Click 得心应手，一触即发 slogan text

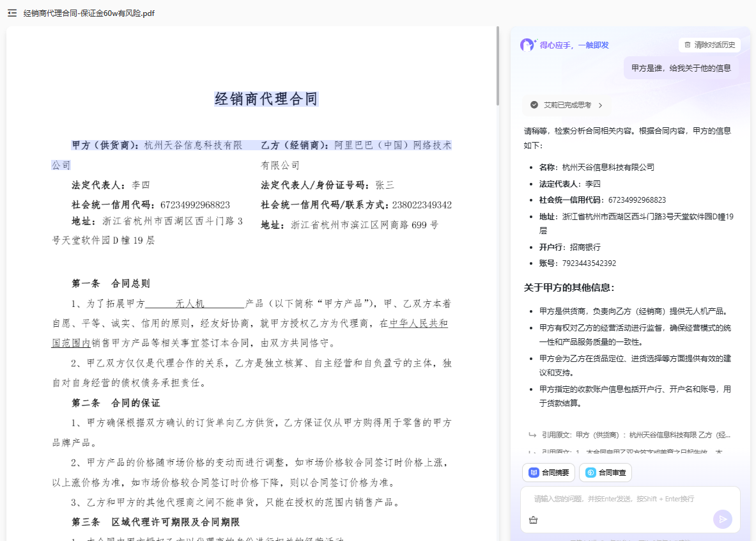(x=575, y=45)
